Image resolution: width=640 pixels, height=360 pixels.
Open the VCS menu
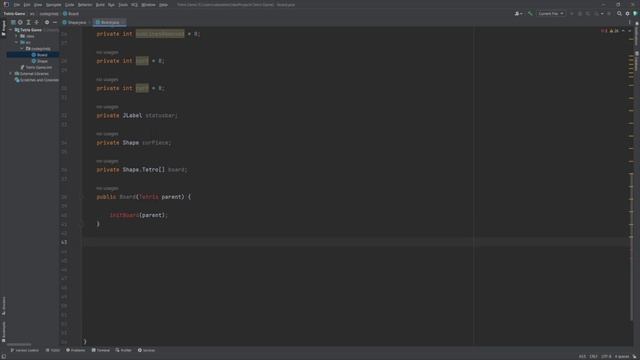[x=134, y=5]
